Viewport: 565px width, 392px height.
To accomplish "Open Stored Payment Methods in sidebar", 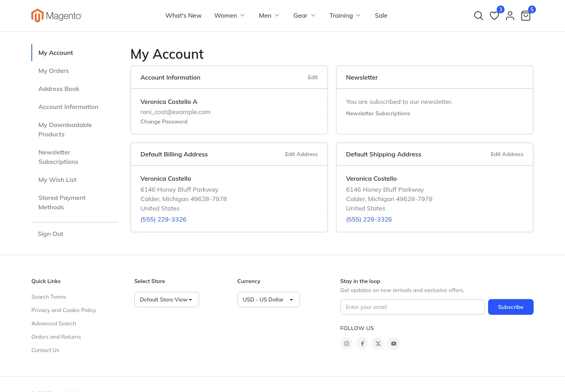I will pyautogui.click(x=62, y=203).
